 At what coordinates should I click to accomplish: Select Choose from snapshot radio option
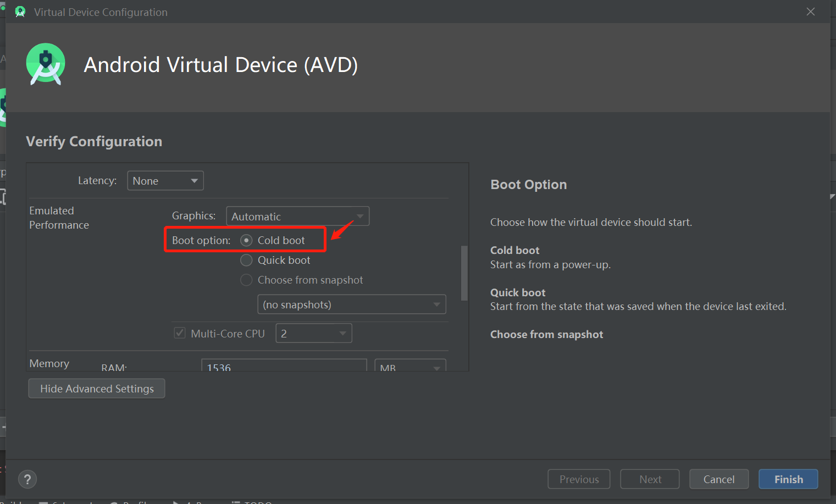click(x=246, y=280)
